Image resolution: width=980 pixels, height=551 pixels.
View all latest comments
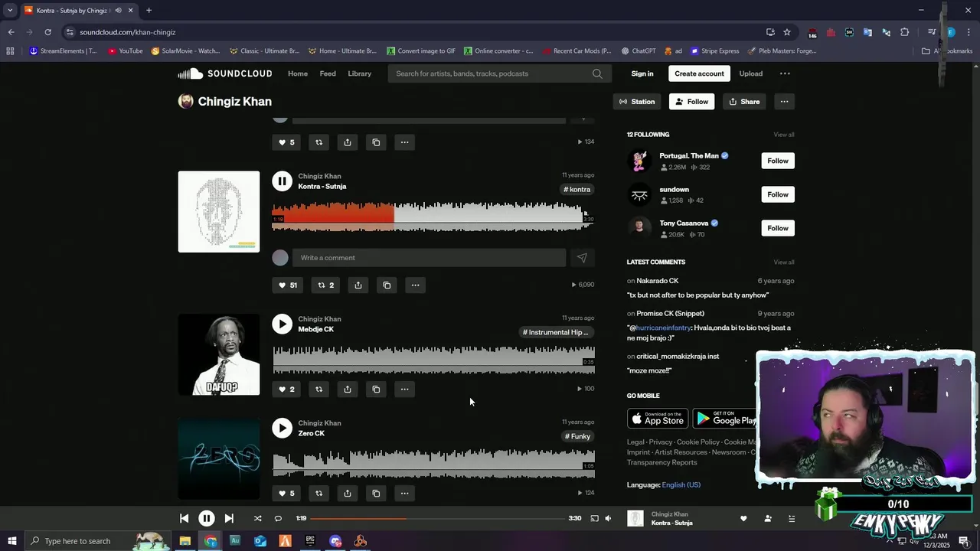click(x=784, y=262)
